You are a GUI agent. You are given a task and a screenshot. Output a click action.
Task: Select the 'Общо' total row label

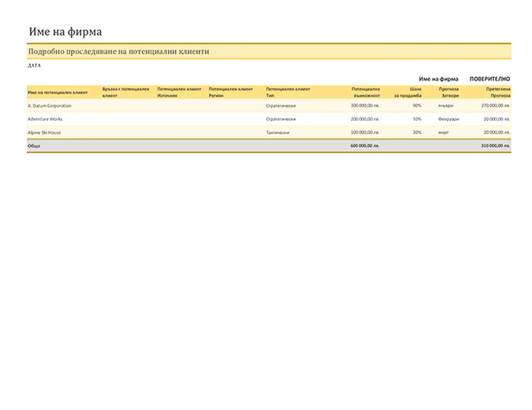pyautogui.click(x=34, y=146)
